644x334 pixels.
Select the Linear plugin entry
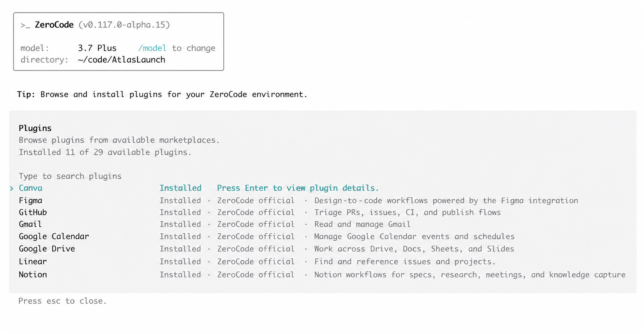[322, 262]
